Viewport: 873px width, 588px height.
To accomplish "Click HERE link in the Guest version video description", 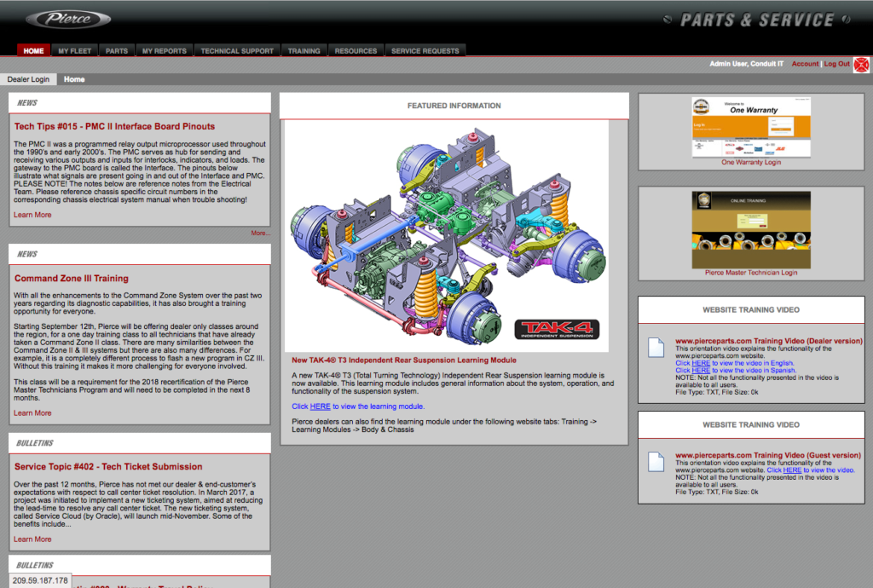I will click(x=792, y=470).
